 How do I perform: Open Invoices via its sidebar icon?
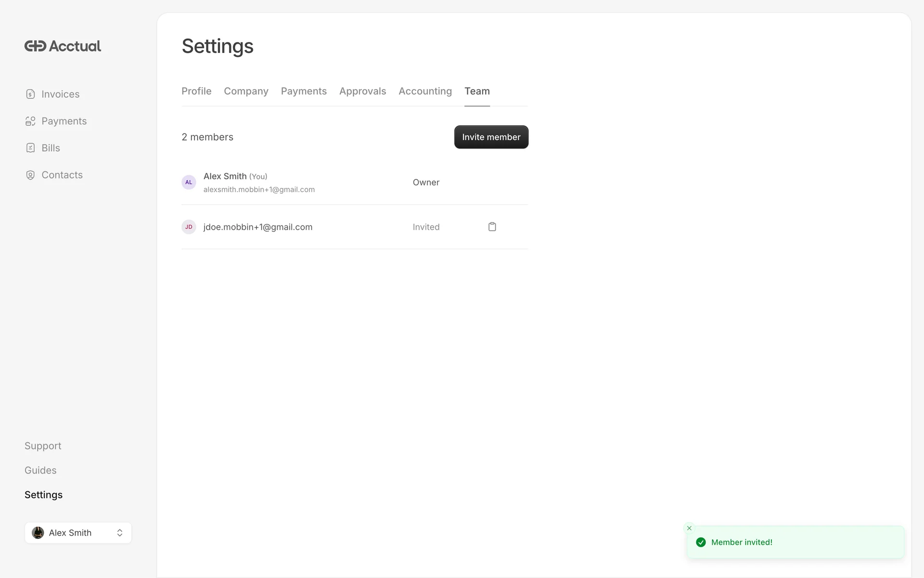30,94
